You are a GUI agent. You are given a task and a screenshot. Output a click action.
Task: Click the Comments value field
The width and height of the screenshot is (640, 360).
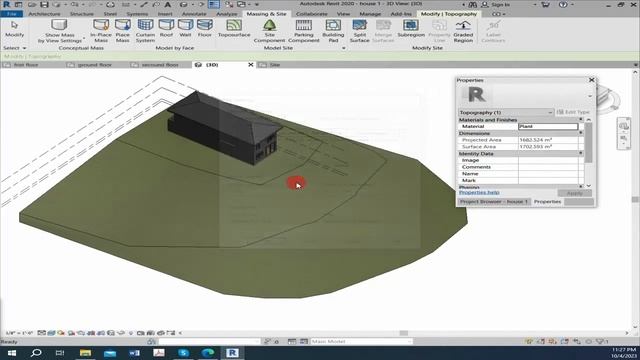(548, 167)
